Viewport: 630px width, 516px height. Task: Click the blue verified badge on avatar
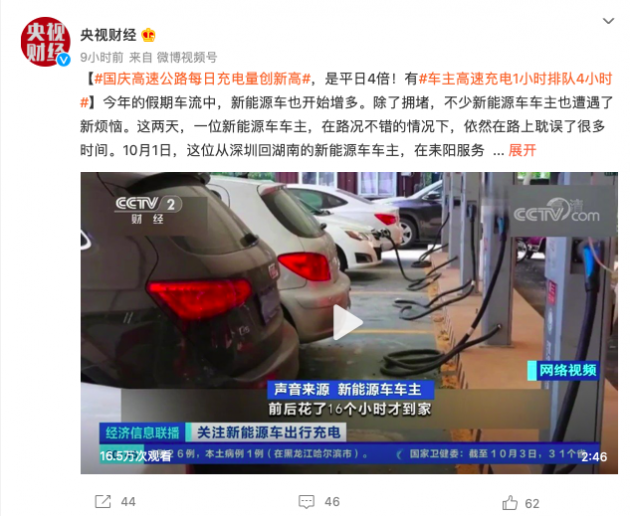[63, 60]
